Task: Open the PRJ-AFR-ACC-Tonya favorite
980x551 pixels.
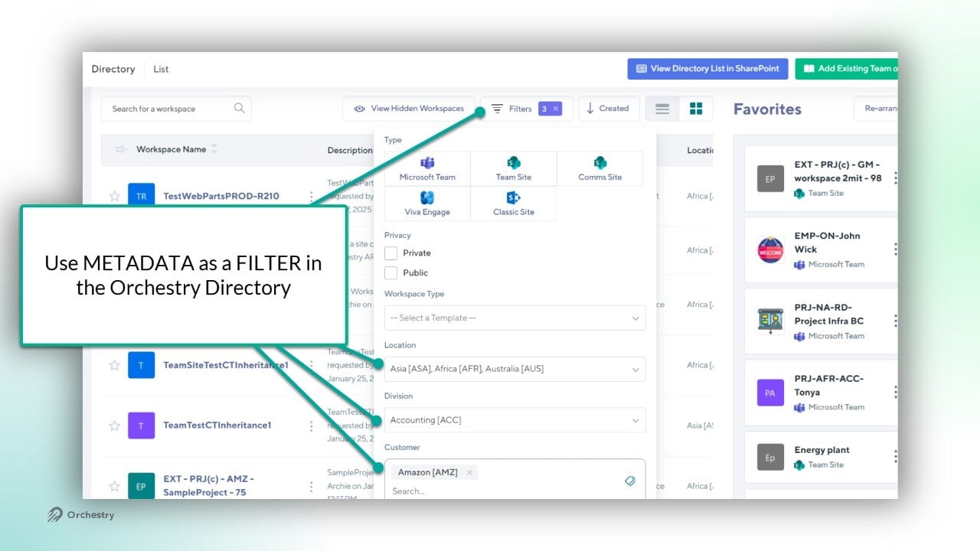Action: (x=828, y=385)
